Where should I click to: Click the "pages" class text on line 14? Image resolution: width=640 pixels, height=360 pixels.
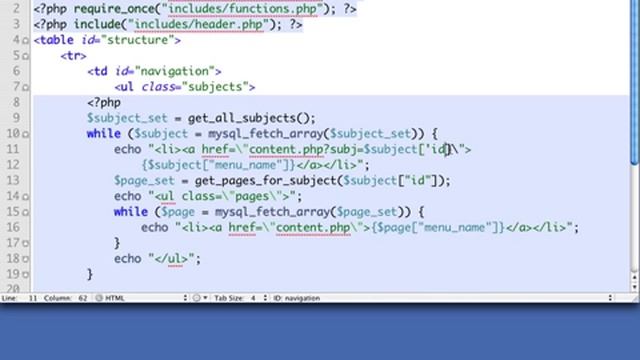[252, 197]
